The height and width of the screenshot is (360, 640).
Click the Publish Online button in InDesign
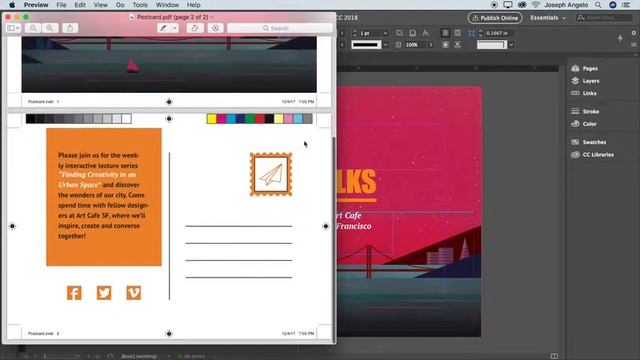tap(495, 18)
